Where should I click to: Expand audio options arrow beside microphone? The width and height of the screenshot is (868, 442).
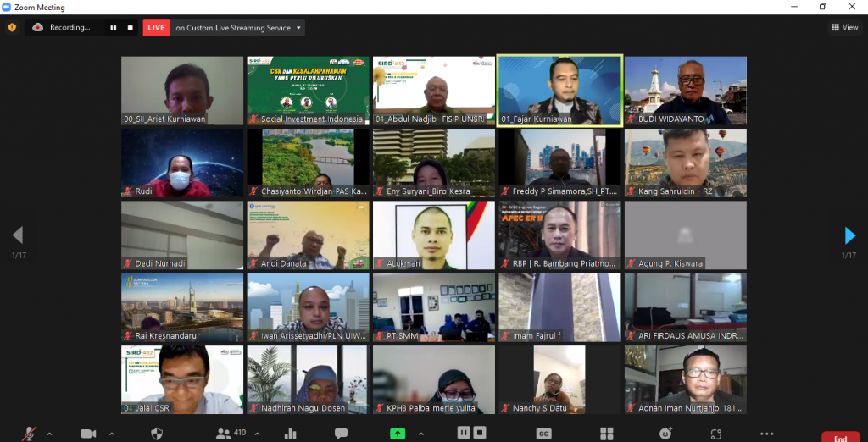click(49, 434)
